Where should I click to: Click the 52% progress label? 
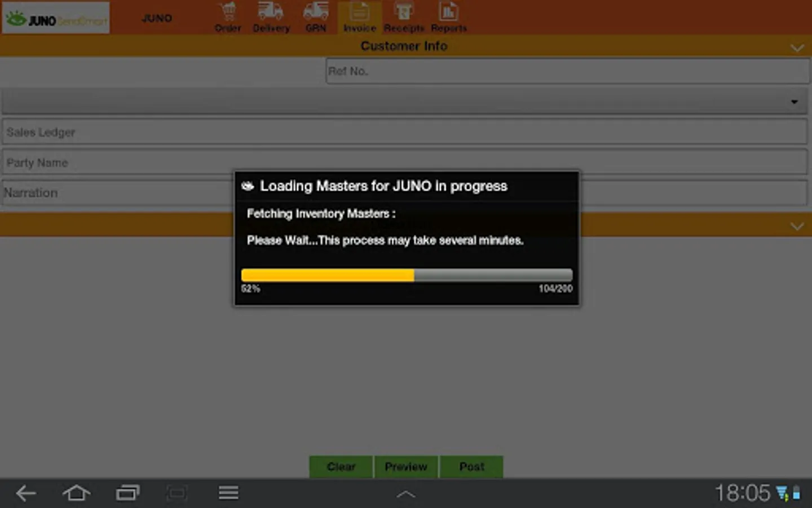coord(251,288)
